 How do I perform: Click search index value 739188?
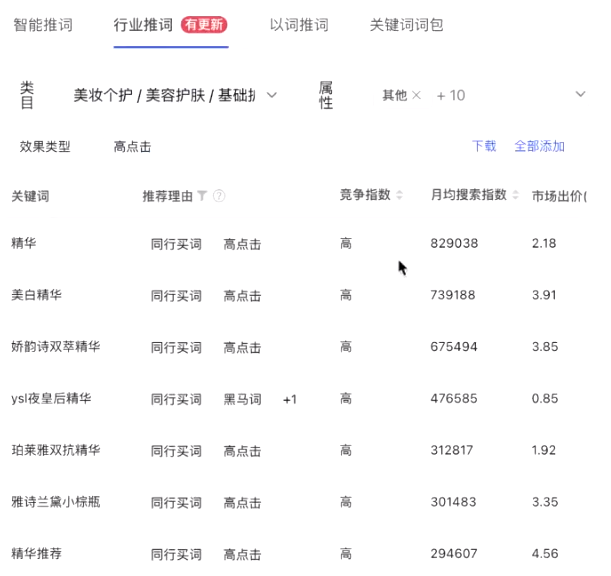click(x=453, y=295)
